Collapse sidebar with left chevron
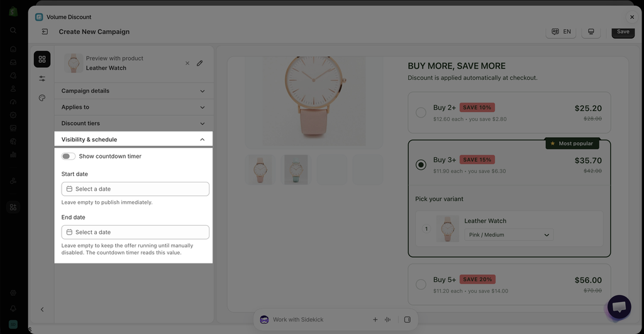 click(x=42, y=309)
